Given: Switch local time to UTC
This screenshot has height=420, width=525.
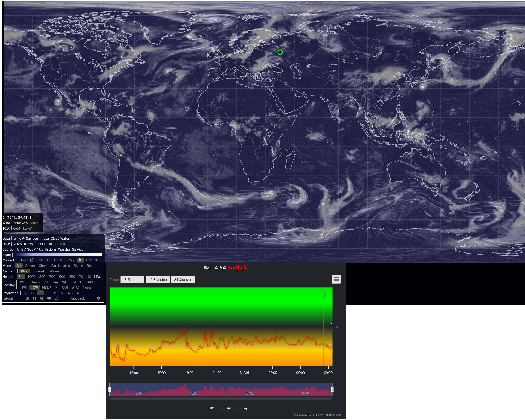Looking at the screenshot, I should pyautogui.click(x=63, y=244).
